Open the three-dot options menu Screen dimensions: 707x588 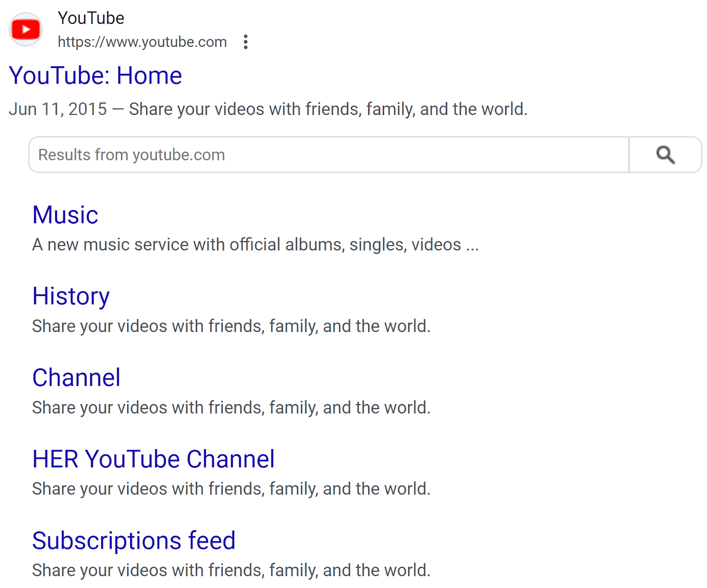pyautogui.click(x=246, y=42)
